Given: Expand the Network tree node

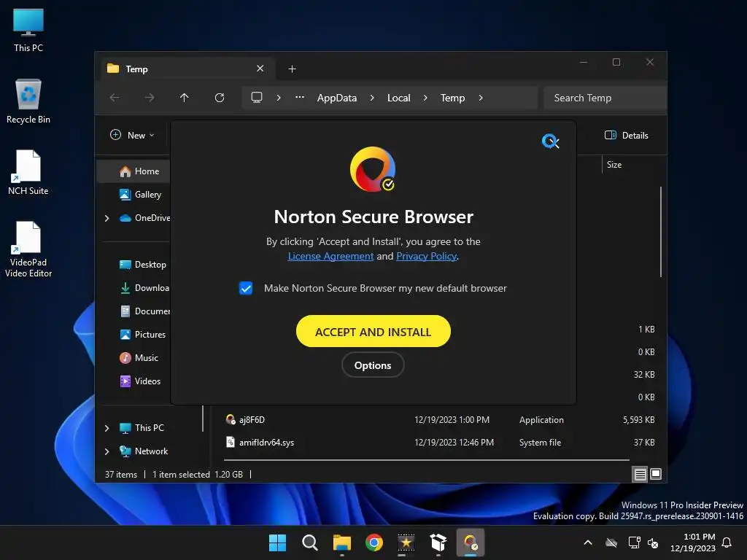Looking at the screenshot, I should click(x=107, y=451).
